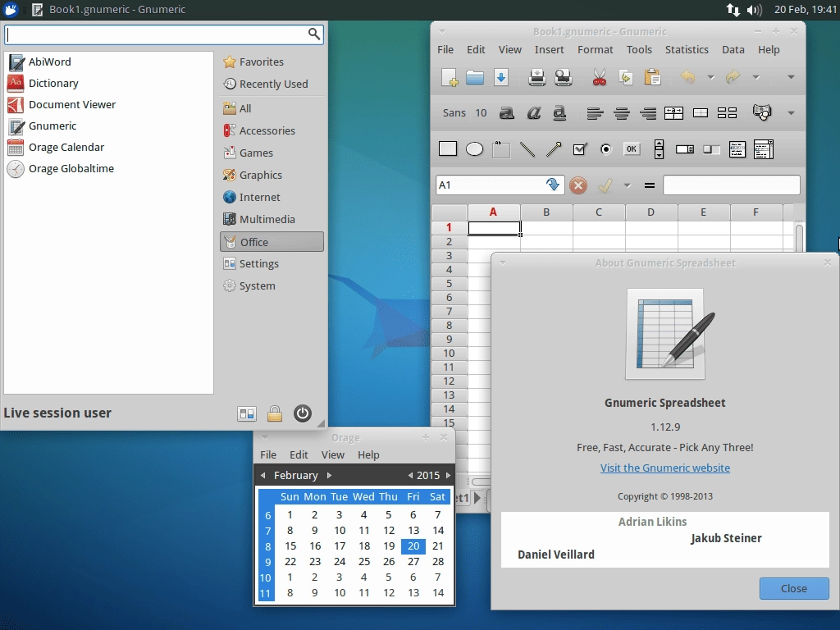This screenshot has height=630, width=840.
Task: Open the View menu in Orage
Action: click(x=332, y=454)
